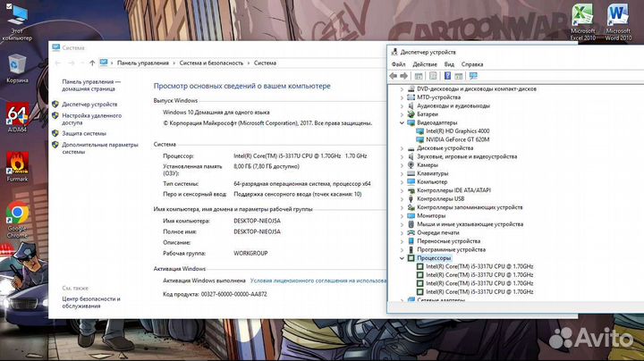644x361 pixels.
Task: Click the Back arrow in Device Manager toolbar
Action: tap(393, 76)
